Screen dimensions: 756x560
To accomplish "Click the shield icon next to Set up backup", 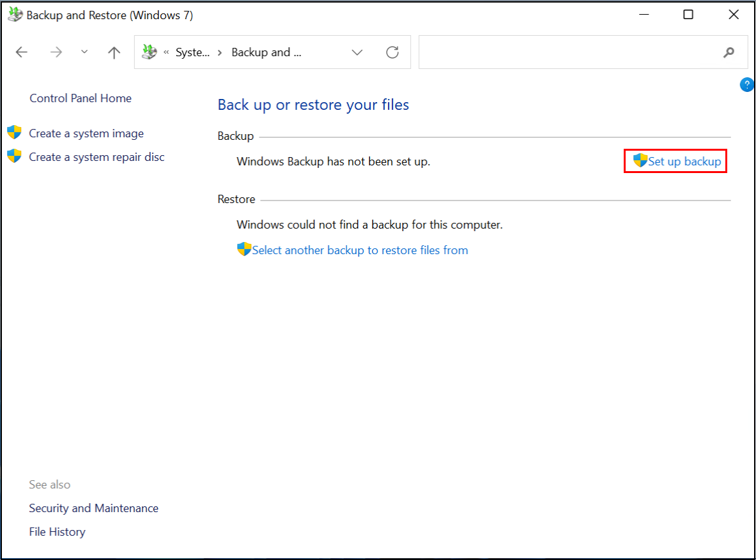I will (x=640, y=160).
